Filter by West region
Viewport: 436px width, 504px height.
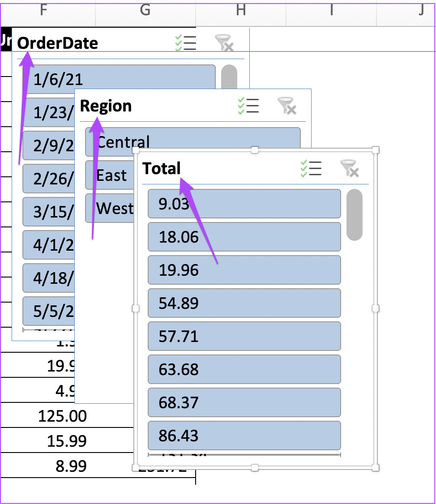[110, 208]
